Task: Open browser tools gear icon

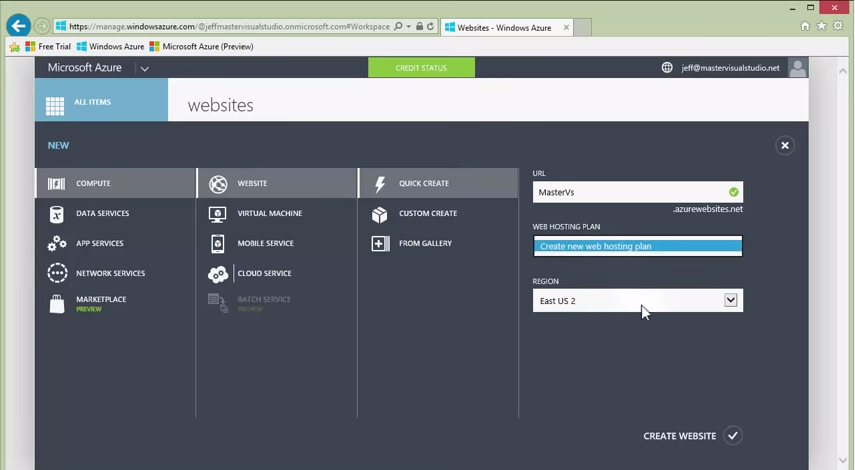Action: 838,26
